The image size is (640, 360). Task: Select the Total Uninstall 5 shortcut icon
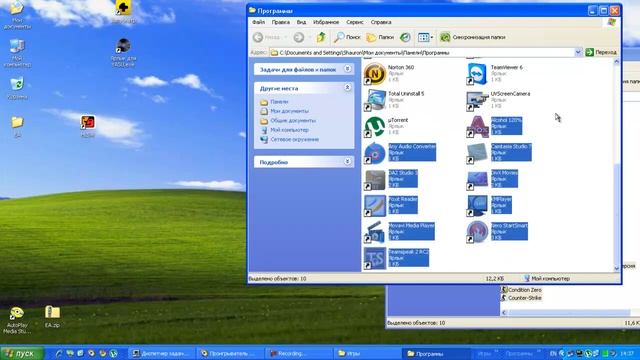pos(375,100)
